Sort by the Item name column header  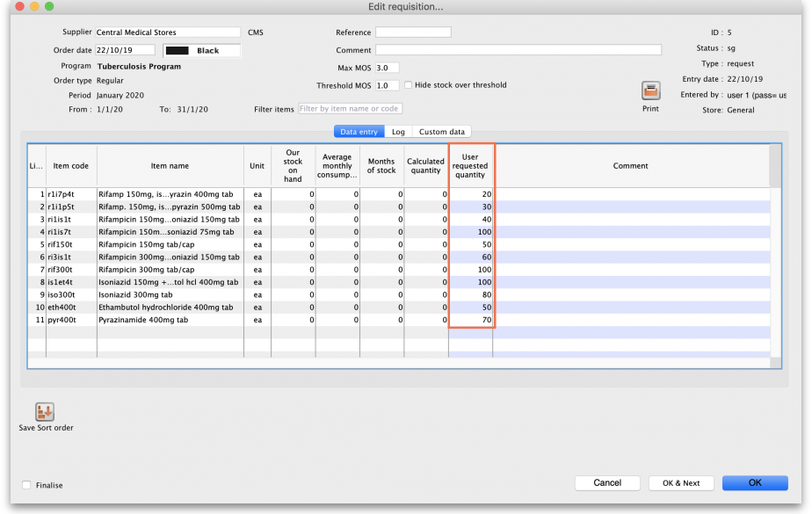170,166
